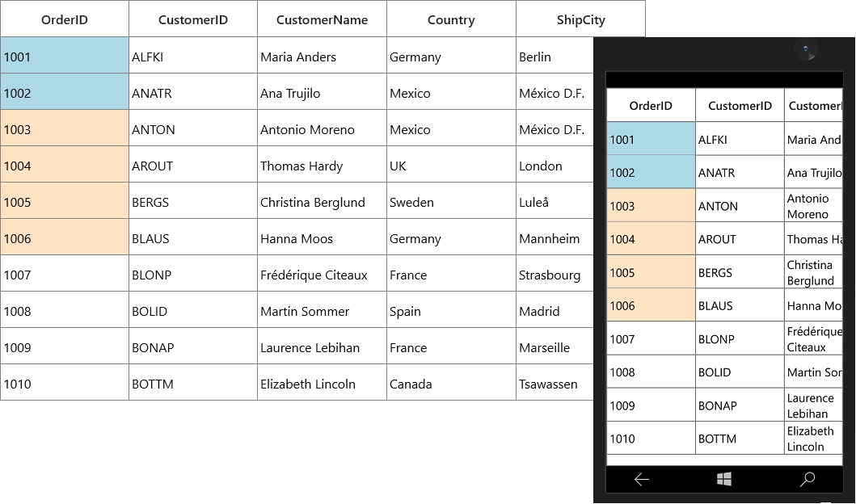Viewport: 856px width, 504px height.
Task: Select desktop cell Thomas Hardy
Action: (322, 165)
